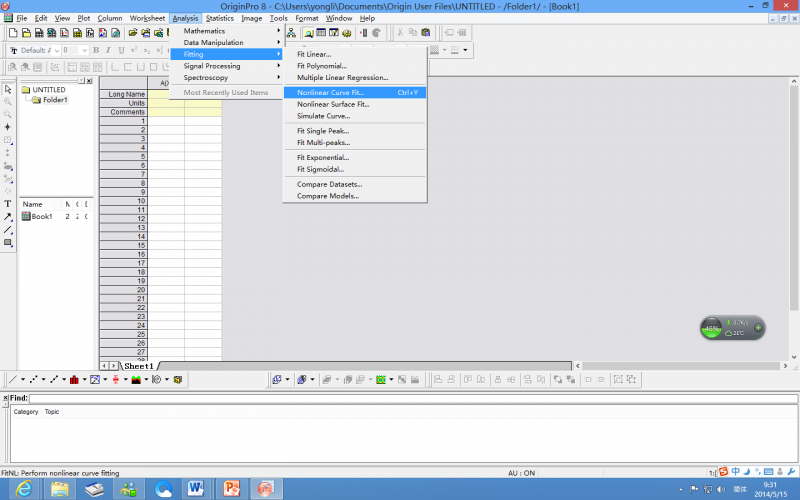Image resolution: width=800 pixels, height=500 pixels.
Task: Click the Name column header in explorer
Action: point(33,204)
